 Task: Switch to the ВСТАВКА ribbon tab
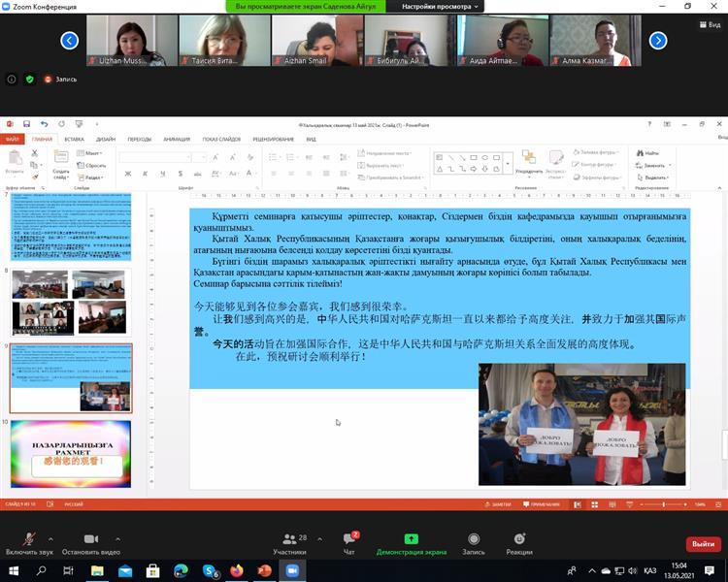click(74, 139)
